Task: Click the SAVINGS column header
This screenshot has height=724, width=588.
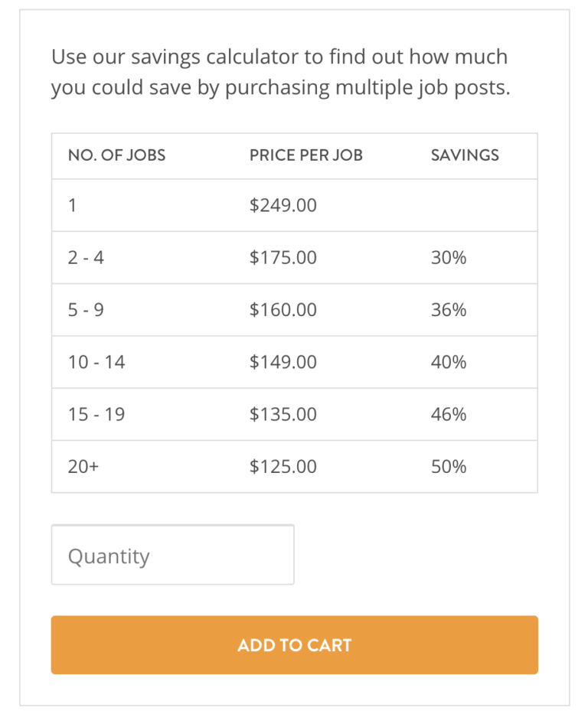Action: [464, 155]
